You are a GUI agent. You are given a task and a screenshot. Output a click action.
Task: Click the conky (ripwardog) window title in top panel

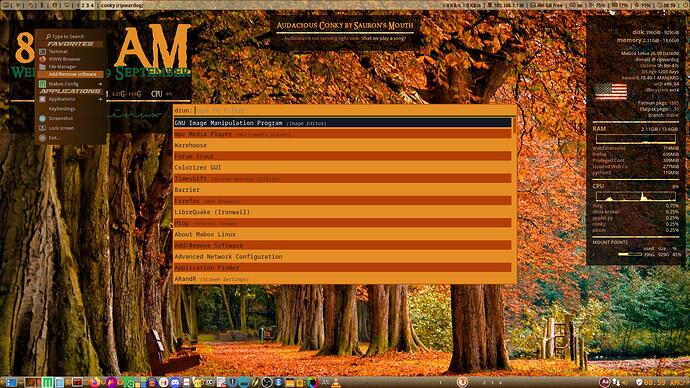(x=122, y=5)
